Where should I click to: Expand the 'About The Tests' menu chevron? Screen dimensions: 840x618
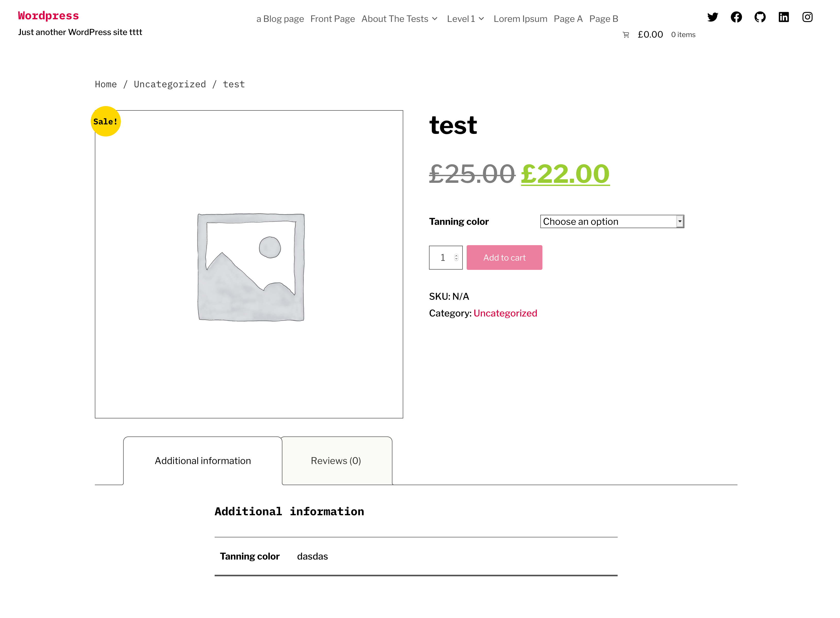click(x=435, y=18)
